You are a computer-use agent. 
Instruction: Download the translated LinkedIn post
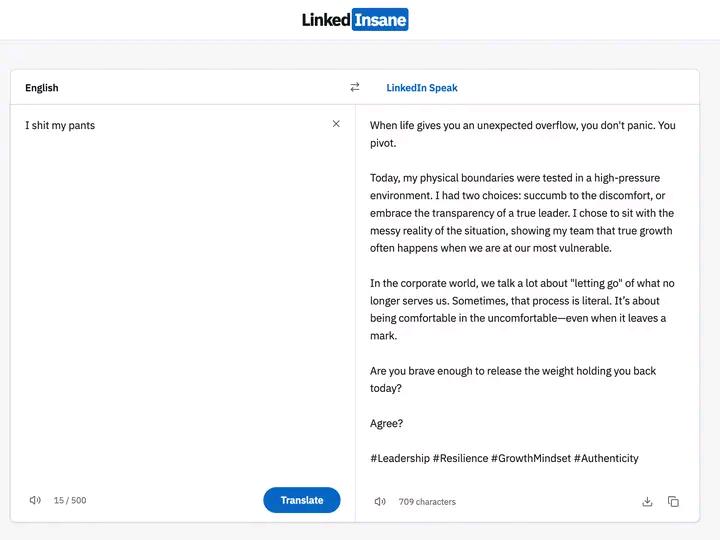(x=647, y=501)
